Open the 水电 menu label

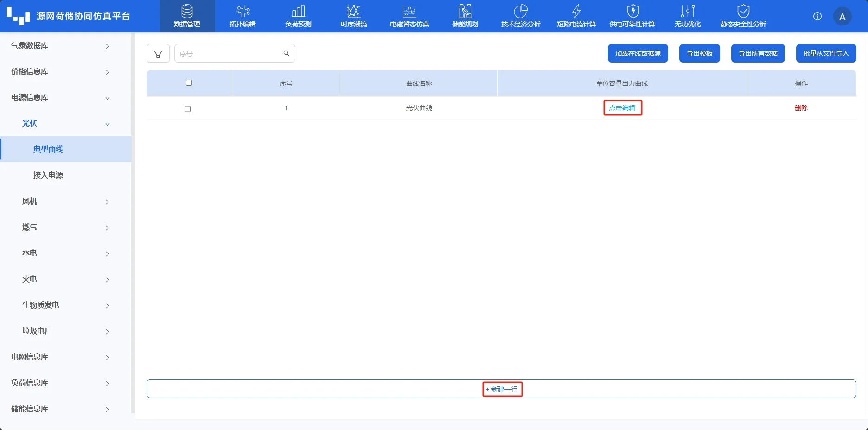click(30, 253)
